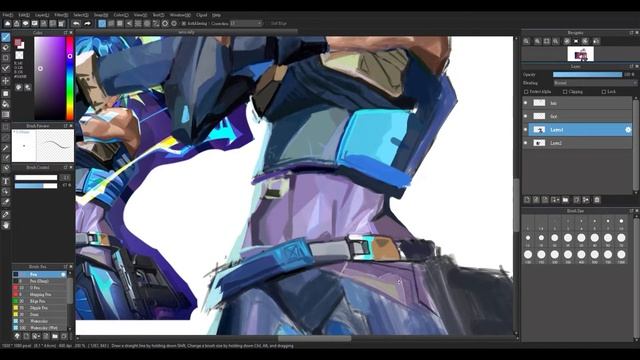The image size is (640, 360).
Task: Duplicate the current layer
Action: point(577,200)
